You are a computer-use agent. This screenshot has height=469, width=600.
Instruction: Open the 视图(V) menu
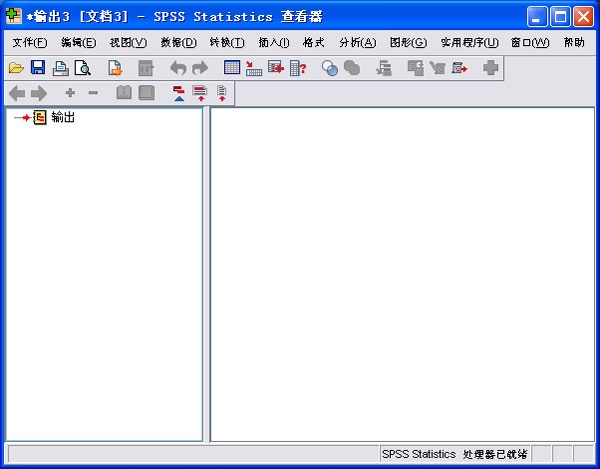click(x=128, y=42)
